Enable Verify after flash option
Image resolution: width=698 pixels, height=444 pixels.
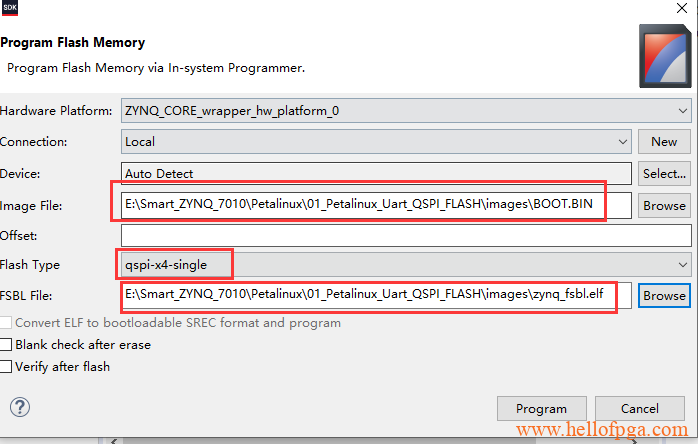[6, 367]
